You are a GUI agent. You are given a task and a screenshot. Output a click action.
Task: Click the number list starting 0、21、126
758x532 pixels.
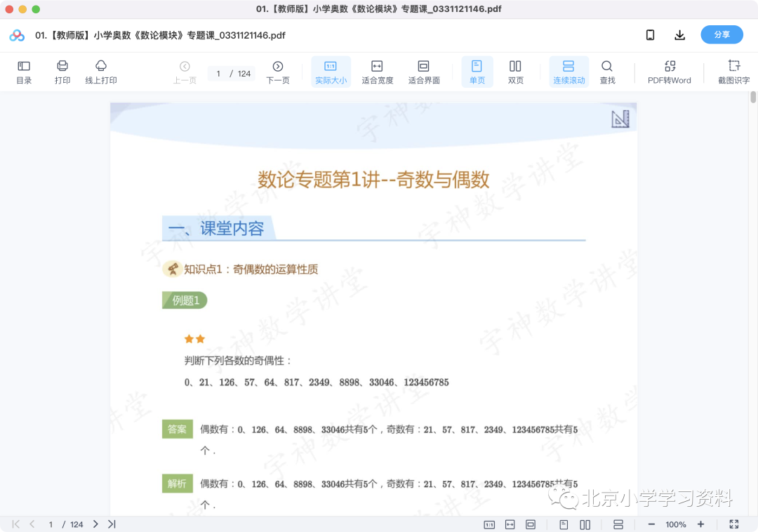(x=317, y=383)
